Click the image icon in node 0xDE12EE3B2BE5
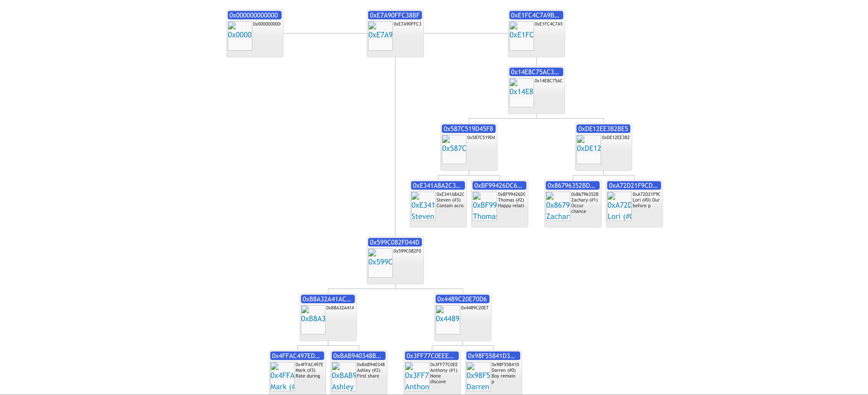This screenshot has height=395, width=868. point(580,139)
